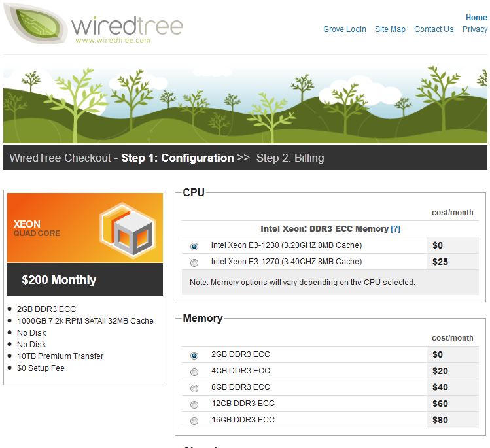
Task: Click the CPU section heading
Action: [x=194, y=192]
